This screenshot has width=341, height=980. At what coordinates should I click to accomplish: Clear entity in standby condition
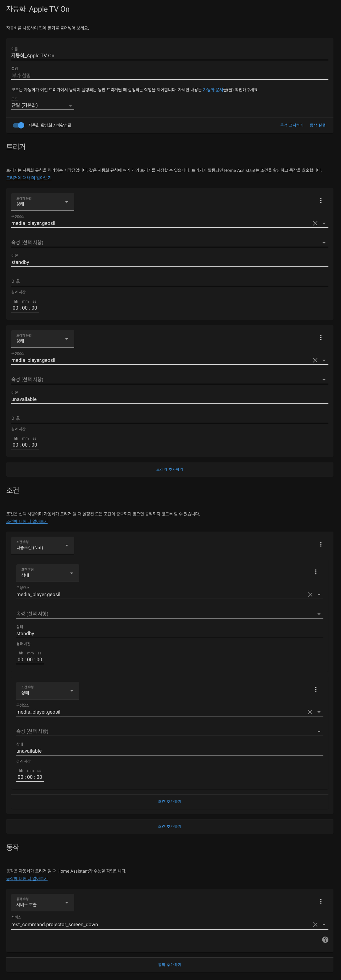(310, 595)
